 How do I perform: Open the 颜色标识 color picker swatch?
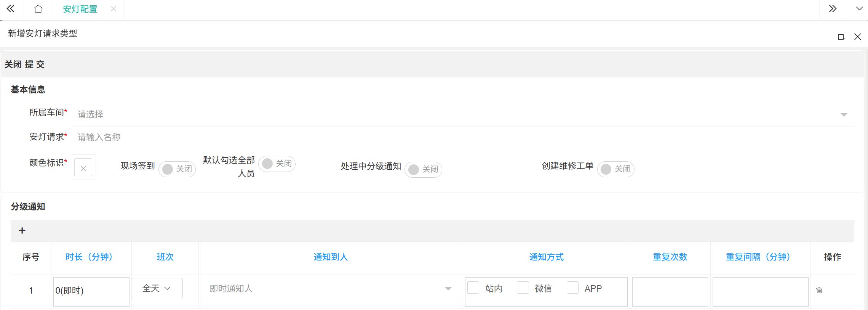click(83, 168)
